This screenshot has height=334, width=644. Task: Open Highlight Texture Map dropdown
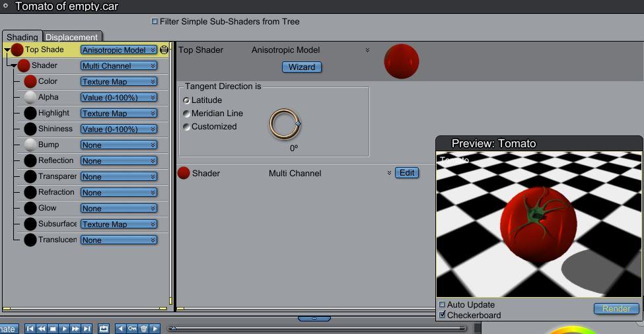[x=119, y=114]
